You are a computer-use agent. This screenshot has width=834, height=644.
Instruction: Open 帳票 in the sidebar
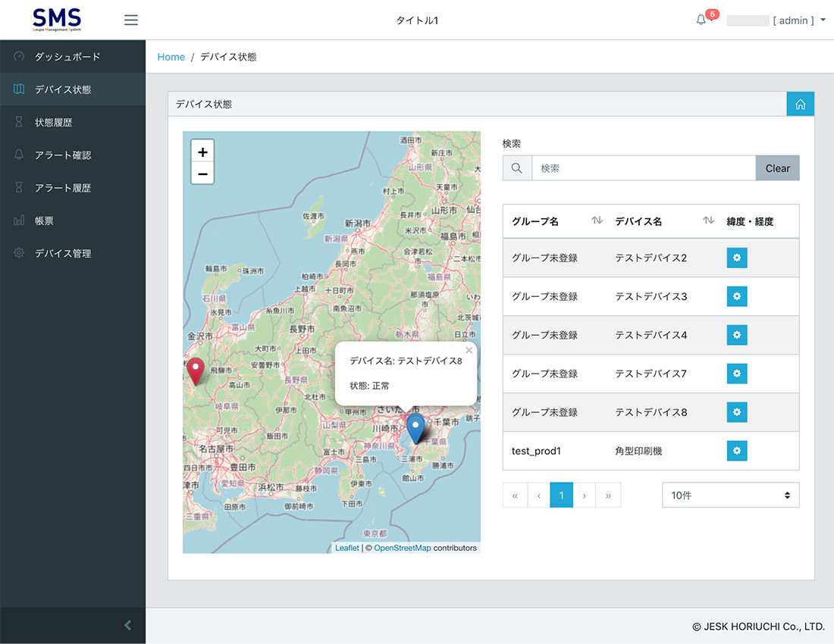coord(73,220)
